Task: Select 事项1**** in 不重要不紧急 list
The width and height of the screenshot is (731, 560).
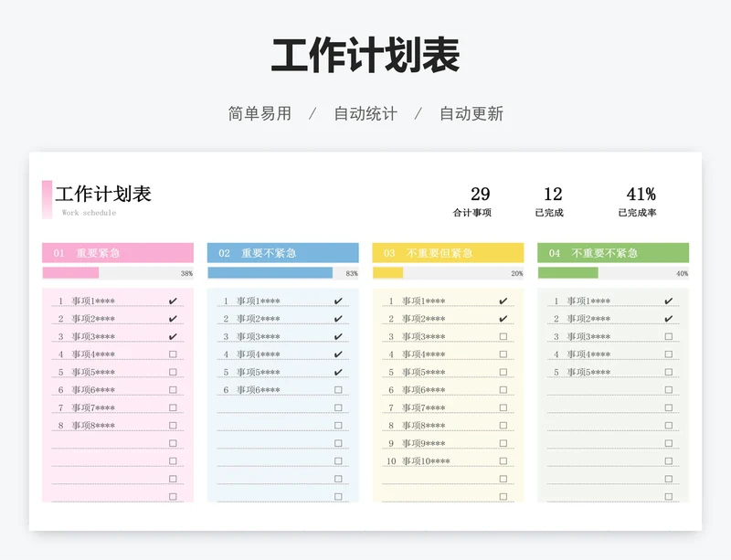Action: click(588, 301)
